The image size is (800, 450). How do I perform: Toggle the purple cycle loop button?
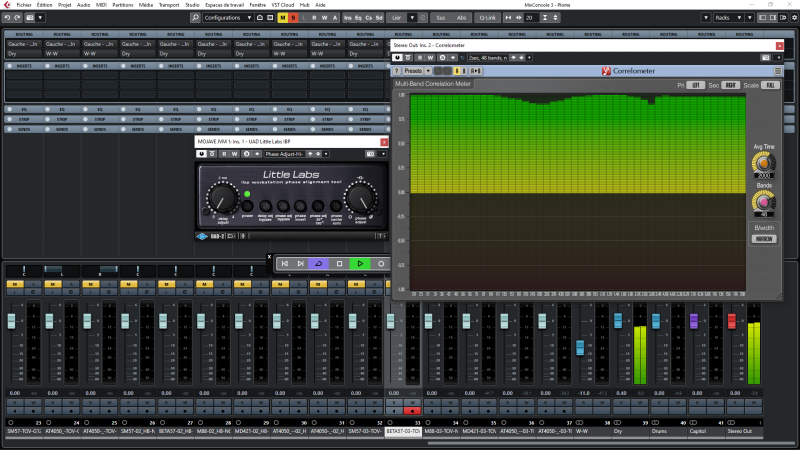point(318,263)
